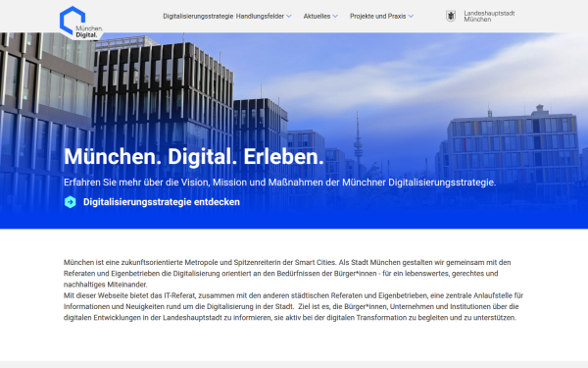Expand the Aktuelles dropdown chevron
Image resolution: width=588 pixels, height=368 pixels.
point(335,16)
